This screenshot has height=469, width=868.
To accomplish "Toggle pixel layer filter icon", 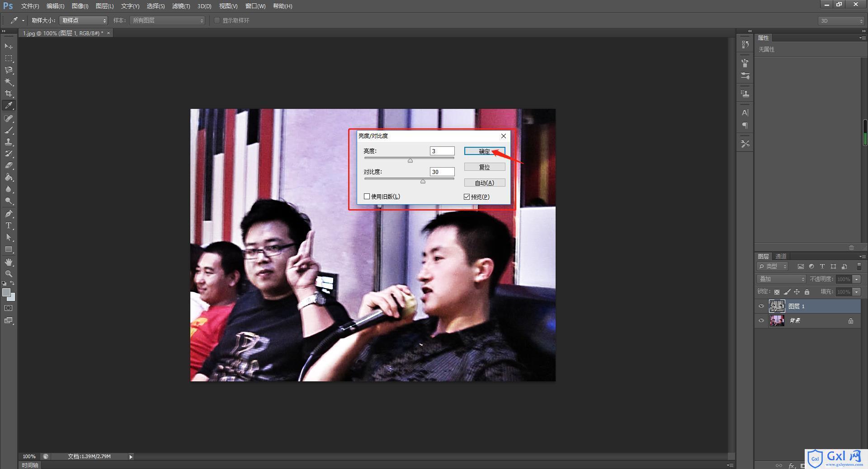I will click(801, 267).
